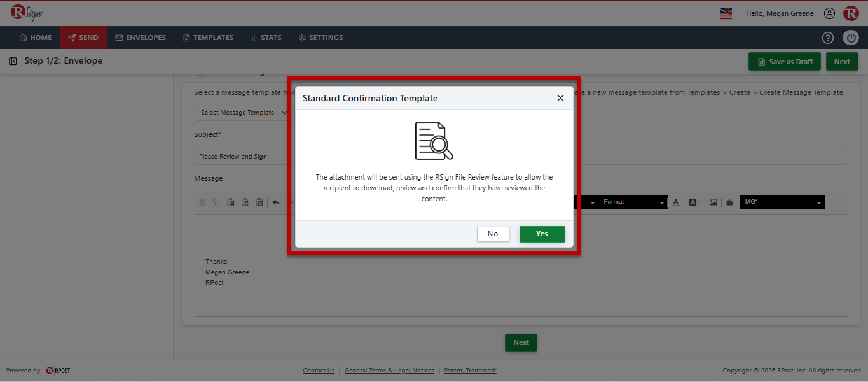The image size is (868, 382).
Task: Open the Contact Us link
Action: (x=319, y=371)
